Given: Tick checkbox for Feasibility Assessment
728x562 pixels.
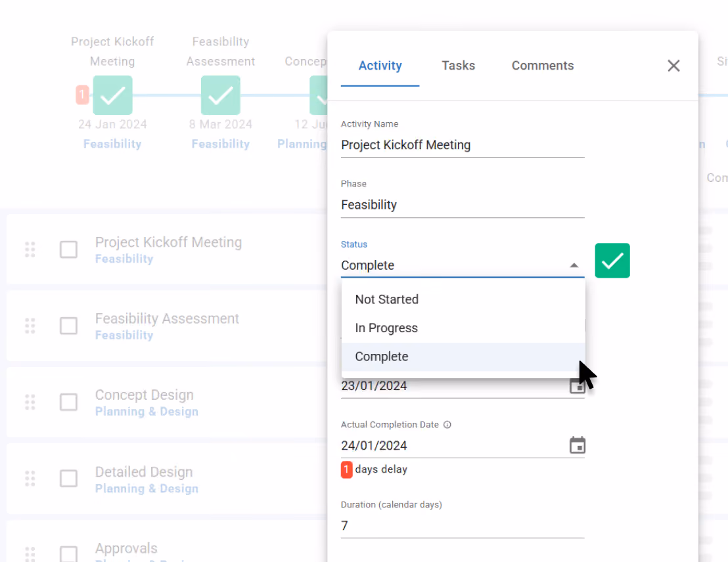Looking at the screenshot, I should [x=69, y=326].
